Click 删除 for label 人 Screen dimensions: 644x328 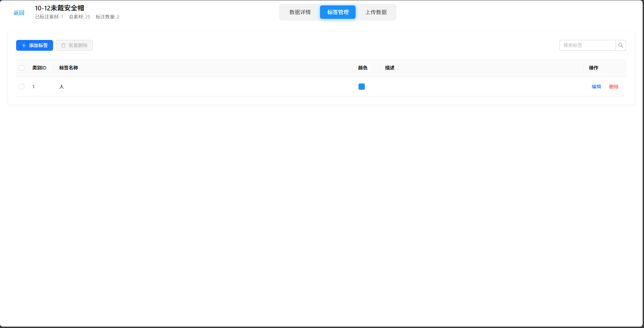614,87
